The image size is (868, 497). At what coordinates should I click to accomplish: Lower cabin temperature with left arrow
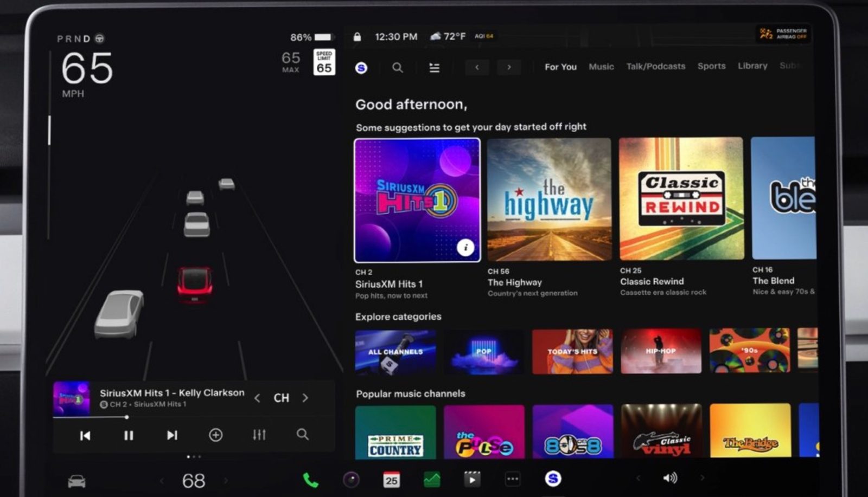[162, 481]
